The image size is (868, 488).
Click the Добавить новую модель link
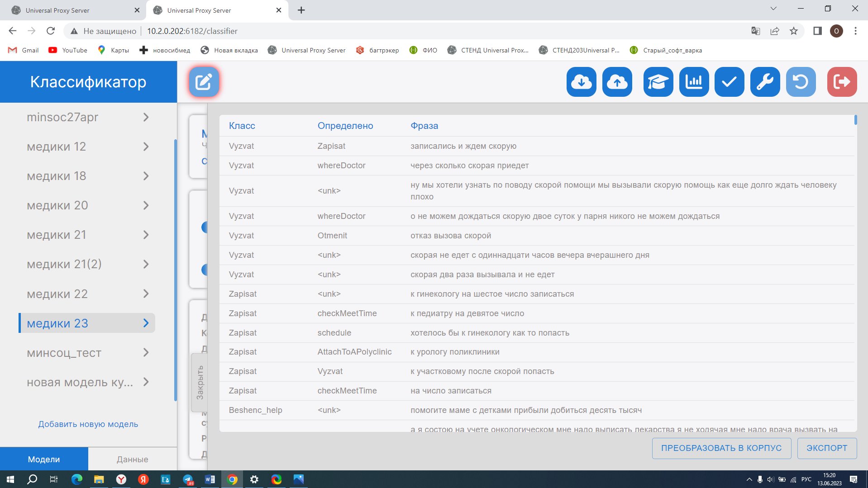88,424
